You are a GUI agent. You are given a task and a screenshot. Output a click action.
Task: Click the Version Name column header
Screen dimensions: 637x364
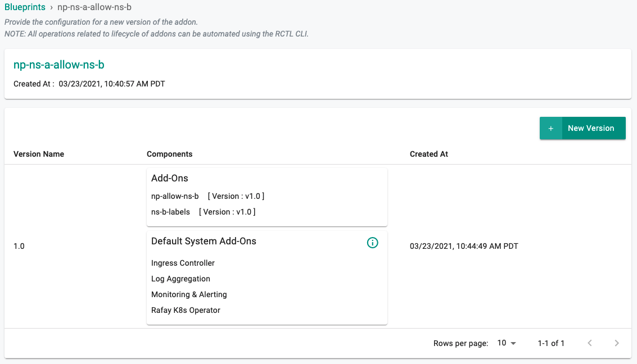[39, 154]
